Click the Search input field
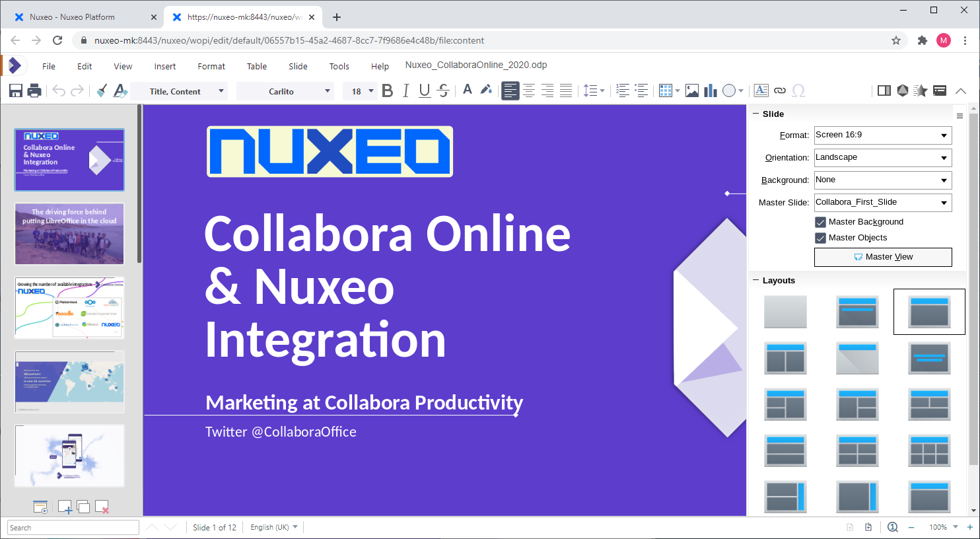The image size is (980, 539). pos(73,528)
